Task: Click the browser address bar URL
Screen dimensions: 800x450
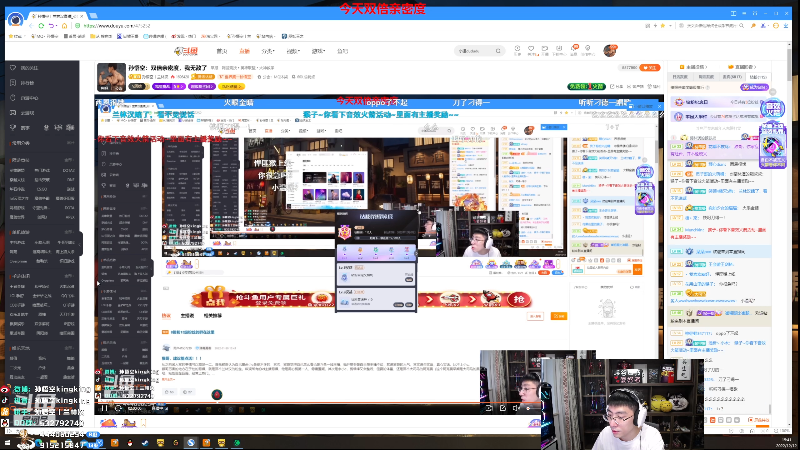Action: 117,26
